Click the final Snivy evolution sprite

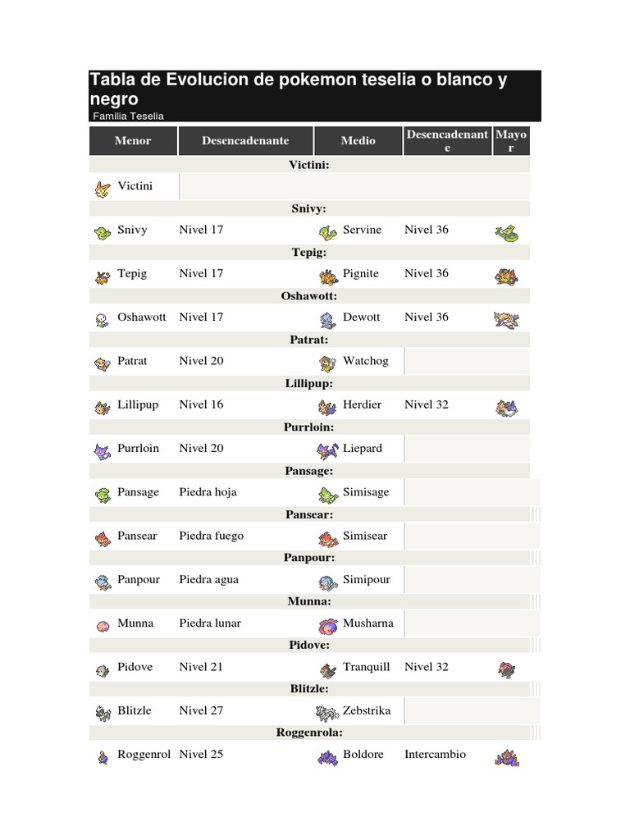[506, 232]
